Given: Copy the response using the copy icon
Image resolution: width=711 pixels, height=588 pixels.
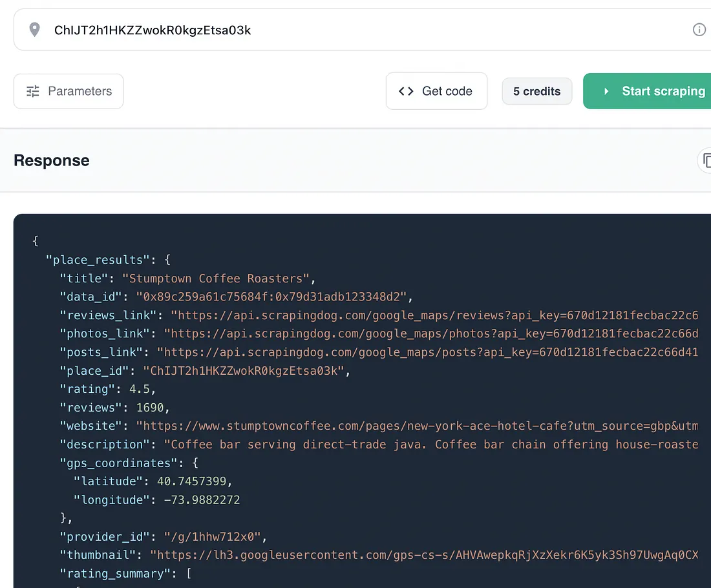Looking at the screenshot, I should (707, 161).
